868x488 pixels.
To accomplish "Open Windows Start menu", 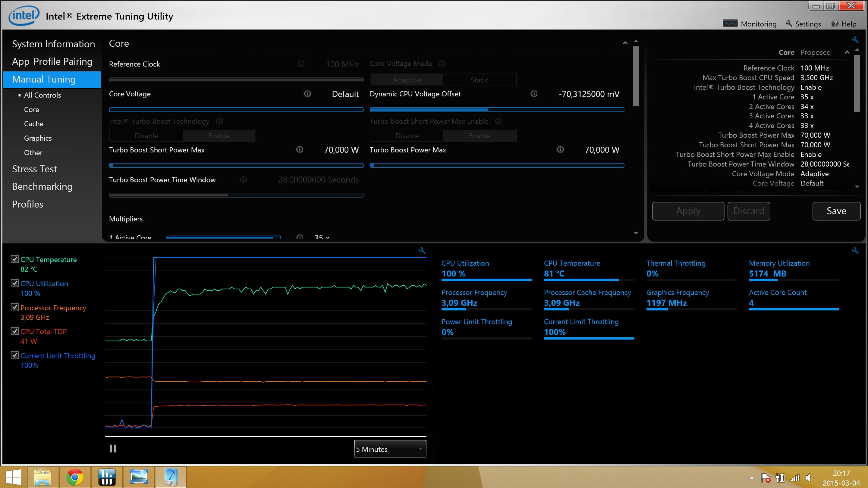I will (x=14, y=477).
